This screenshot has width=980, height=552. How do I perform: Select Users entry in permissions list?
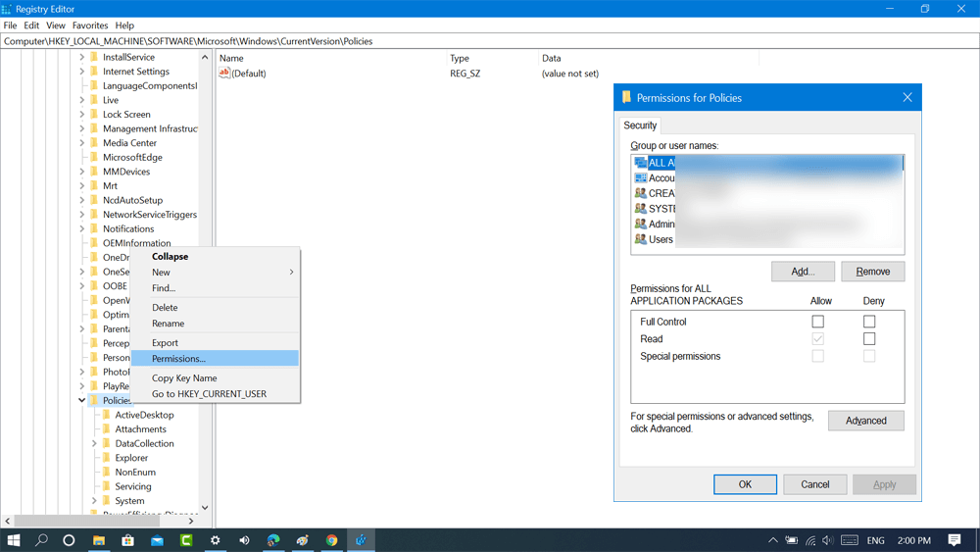[767, 239]
